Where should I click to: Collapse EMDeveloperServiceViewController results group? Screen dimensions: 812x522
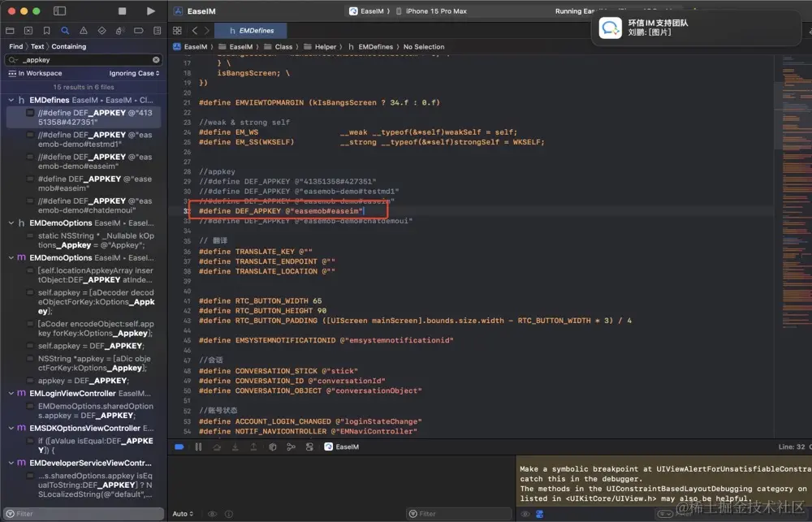11,463
